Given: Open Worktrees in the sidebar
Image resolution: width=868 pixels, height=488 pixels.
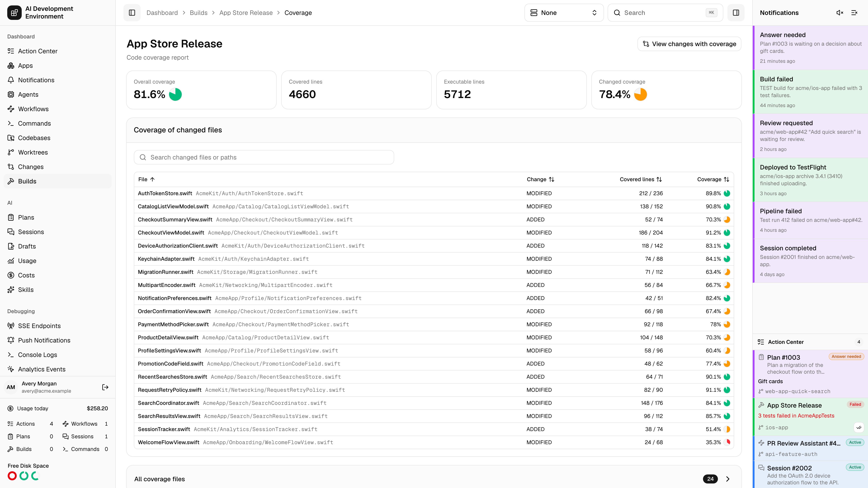Looking at the screenshot, I should tap(58, 152).
